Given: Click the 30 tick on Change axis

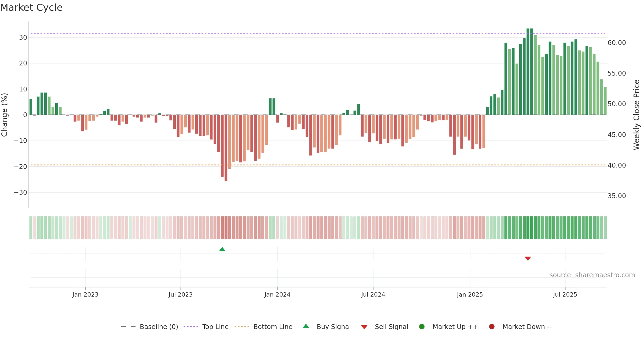Looking at the screenshot, I should tap(23, 38).
